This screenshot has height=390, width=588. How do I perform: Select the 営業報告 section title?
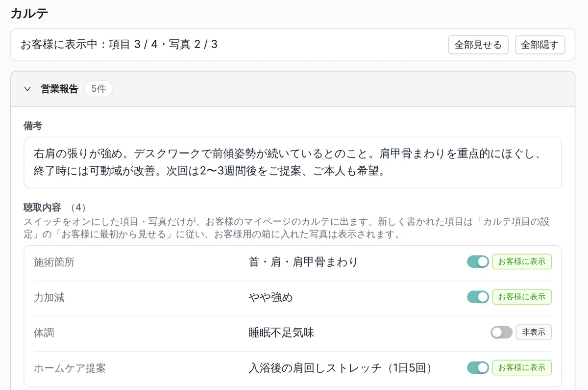click(60, 89)
